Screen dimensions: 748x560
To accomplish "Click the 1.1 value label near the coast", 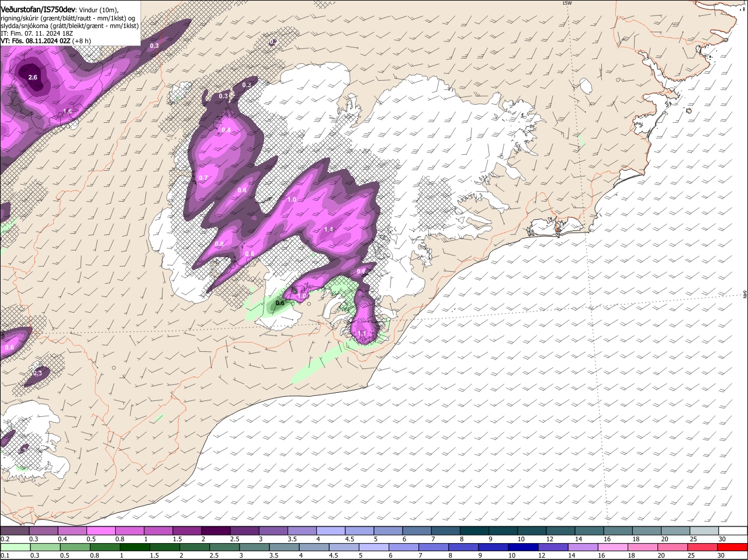I will click(x=362, y=334).
